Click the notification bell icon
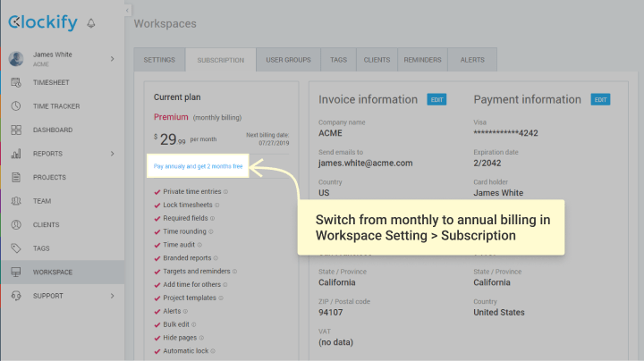 (x=91, y=23)
